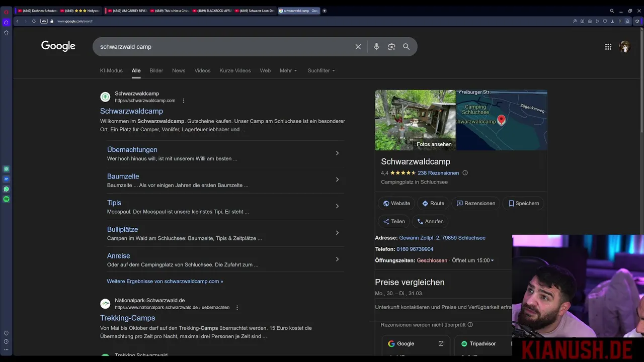Show rating info icon beside reviews
The image size is (644, 362).
(465, 173)
